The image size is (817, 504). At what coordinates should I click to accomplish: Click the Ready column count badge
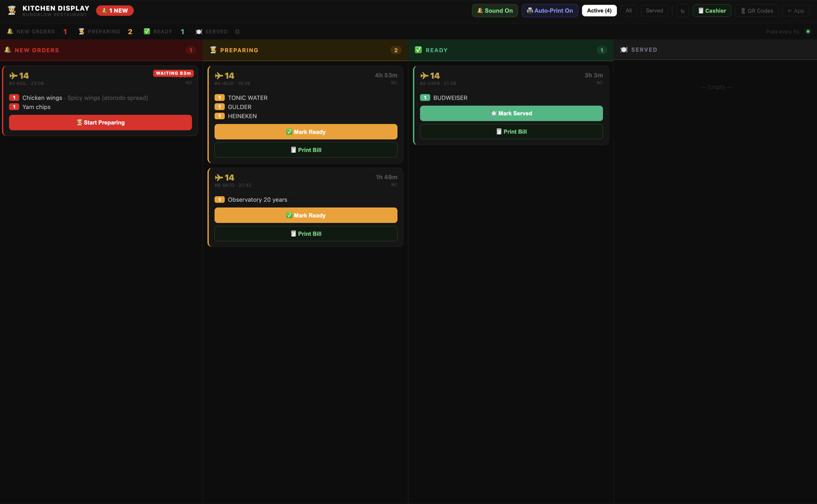[x=602, y=51]
